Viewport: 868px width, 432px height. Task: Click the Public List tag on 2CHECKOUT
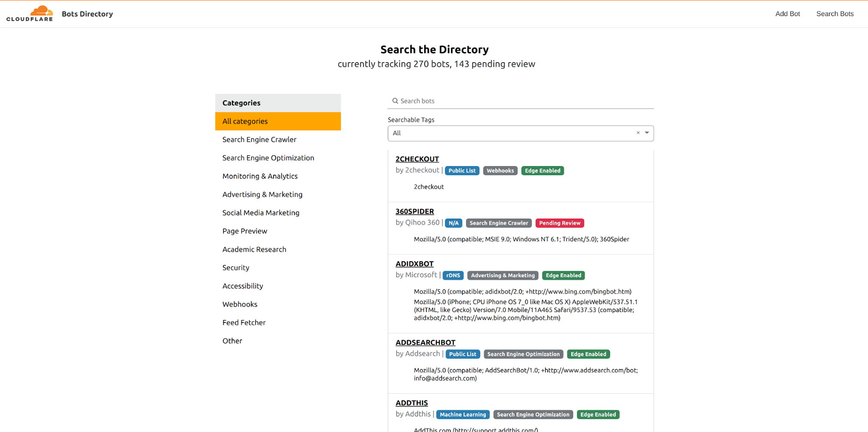pos(462,171)
